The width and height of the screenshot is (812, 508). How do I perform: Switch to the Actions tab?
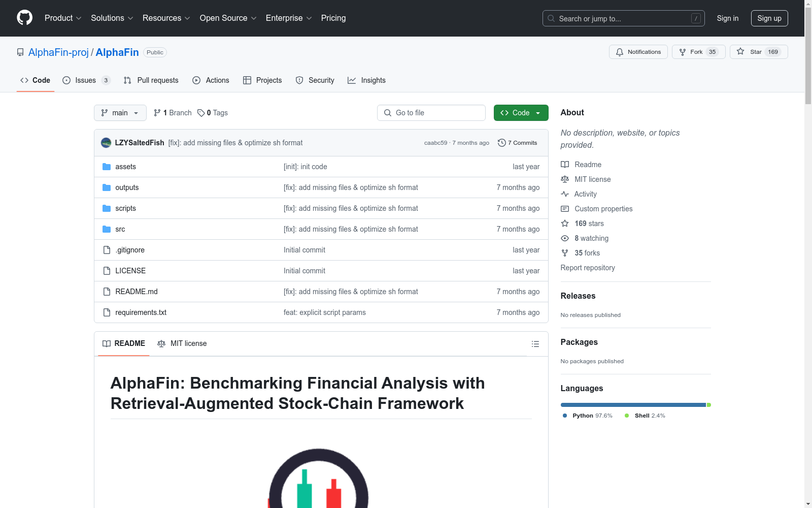click(x=211, y=80)
